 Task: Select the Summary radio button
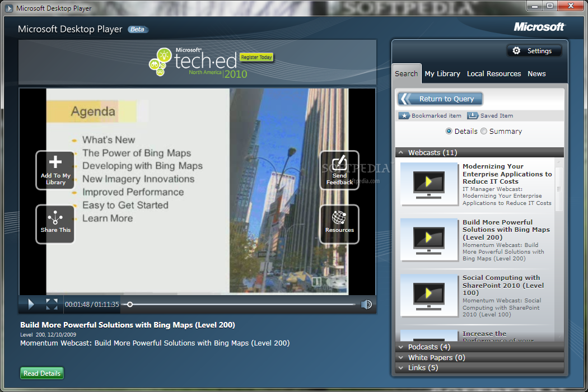pyautogui.click(x=484, y=131)
